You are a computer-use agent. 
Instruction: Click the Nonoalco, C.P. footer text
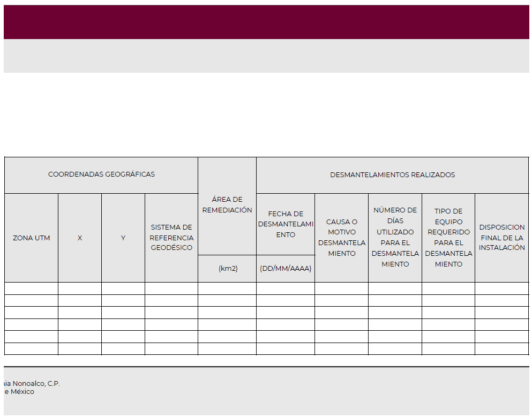(x=33, y=383)
